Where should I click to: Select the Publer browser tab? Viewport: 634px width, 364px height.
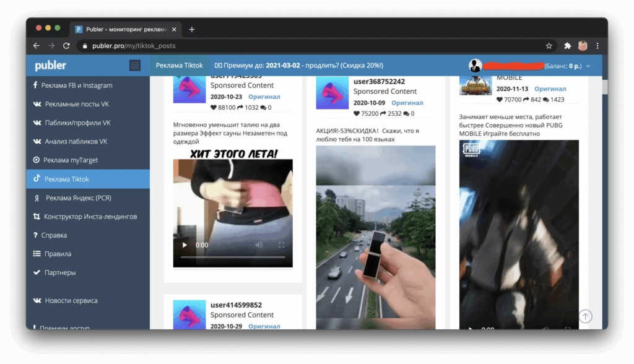coord(125,29)
